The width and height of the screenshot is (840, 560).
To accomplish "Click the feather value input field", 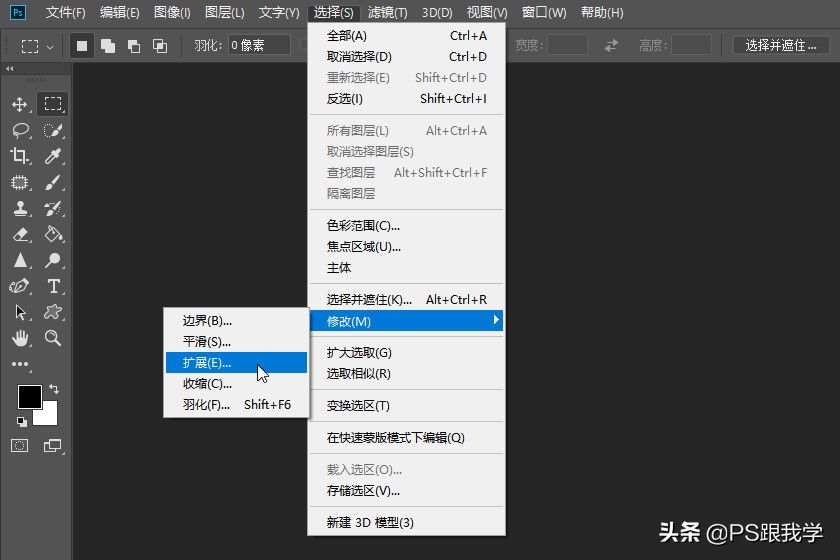I will (259, 46).
